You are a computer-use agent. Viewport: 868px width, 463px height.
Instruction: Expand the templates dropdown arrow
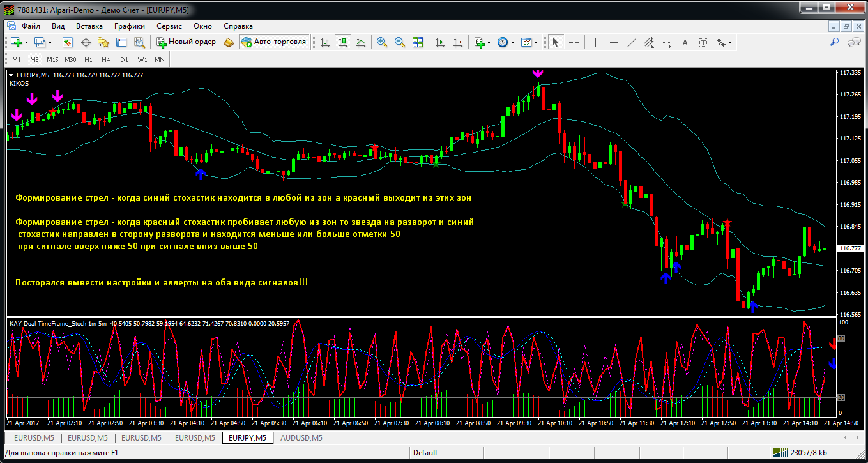[x=537, y=43]
